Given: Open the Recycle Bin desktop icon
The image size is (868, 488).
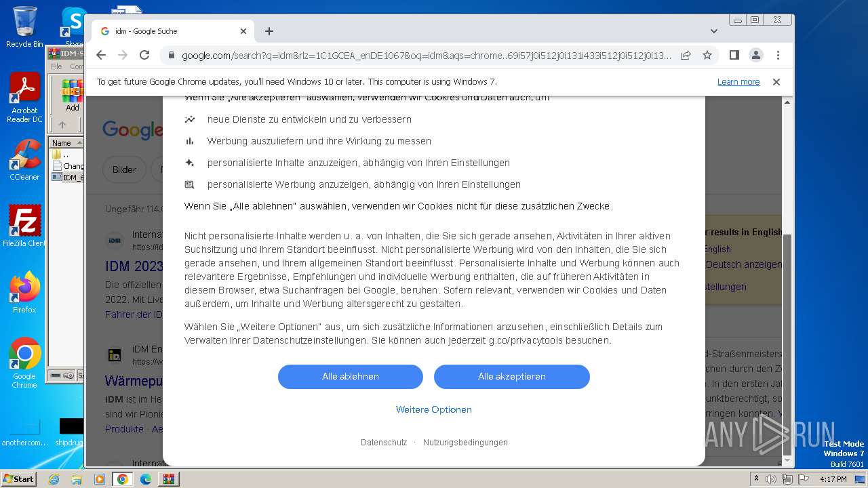Looking at the screenshot, I should 24,27.
